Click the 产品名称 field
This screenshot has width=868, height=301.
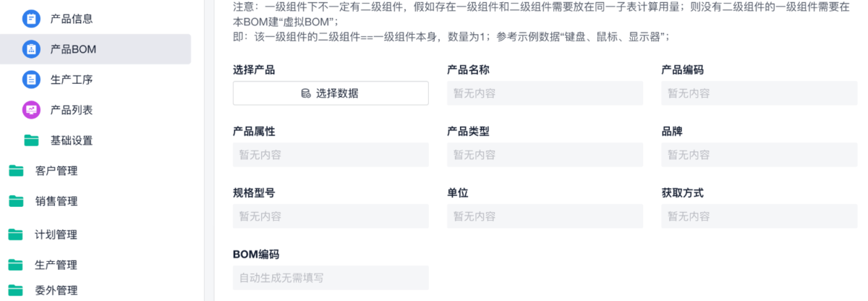pos(545,93)
